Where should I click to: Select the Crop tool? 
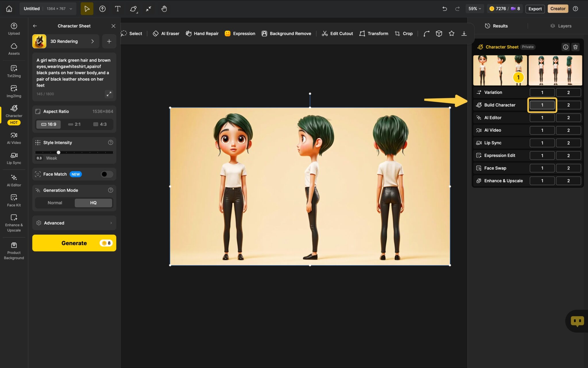pyautogui.click(x=403, y=33)
